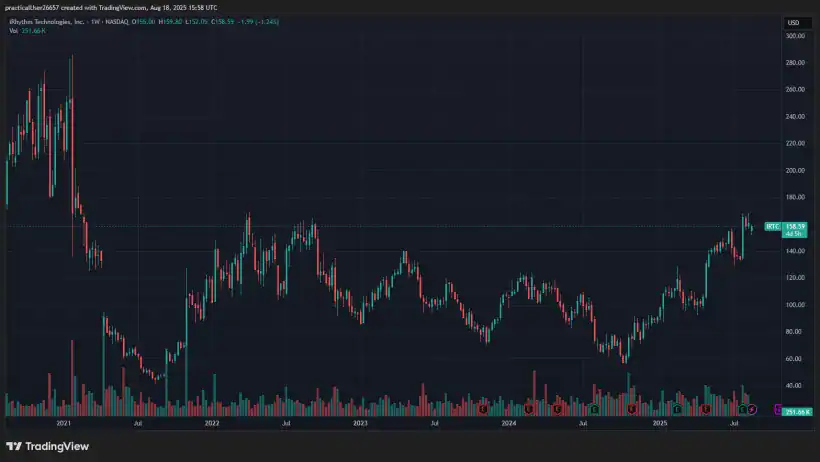Click the leftmost red earnings E marker
This screenshot has width=820, height=462.
483,409
